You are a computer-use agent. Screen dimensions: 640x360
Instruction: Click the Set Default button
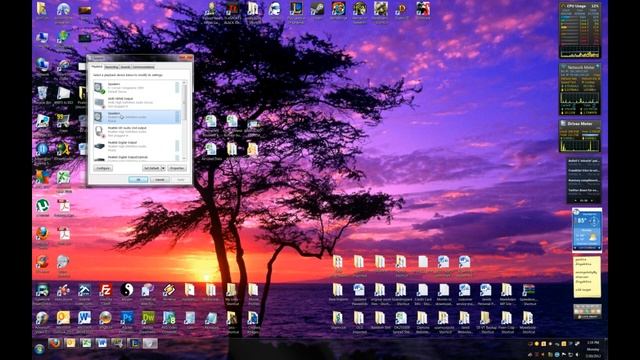click(x=151, y=168)
